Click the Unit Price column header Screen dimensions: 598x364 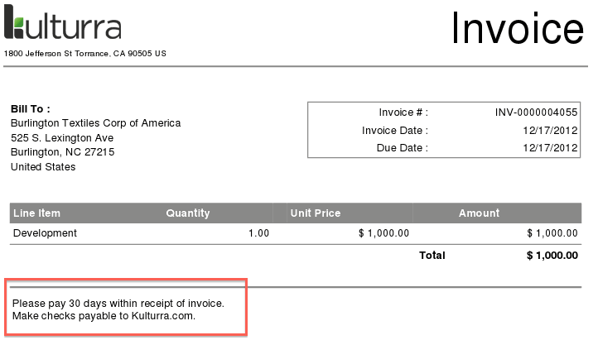[316, 213]
